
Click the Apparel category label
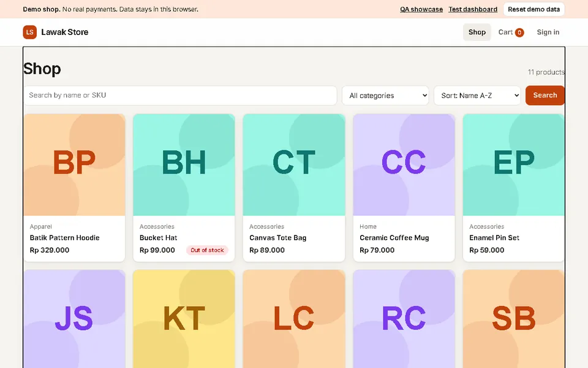pos(41,227)
